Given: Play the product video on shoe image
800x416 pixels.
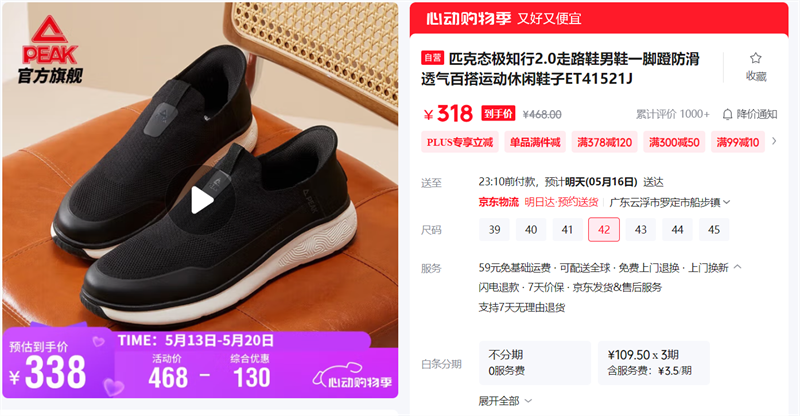Looking at the screenshot, I should click(x=202, y=200).
